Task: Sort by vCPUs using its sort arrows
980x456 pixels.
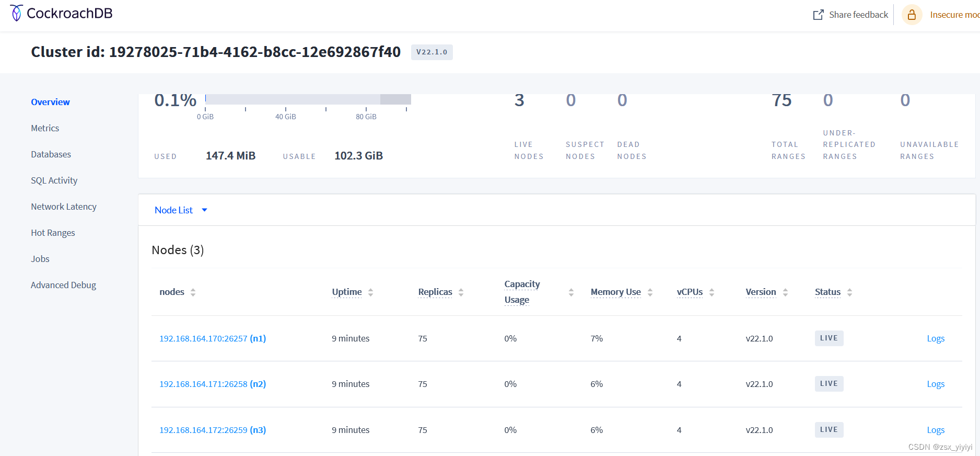Action: pyautogui.click(x=711, y=292)
